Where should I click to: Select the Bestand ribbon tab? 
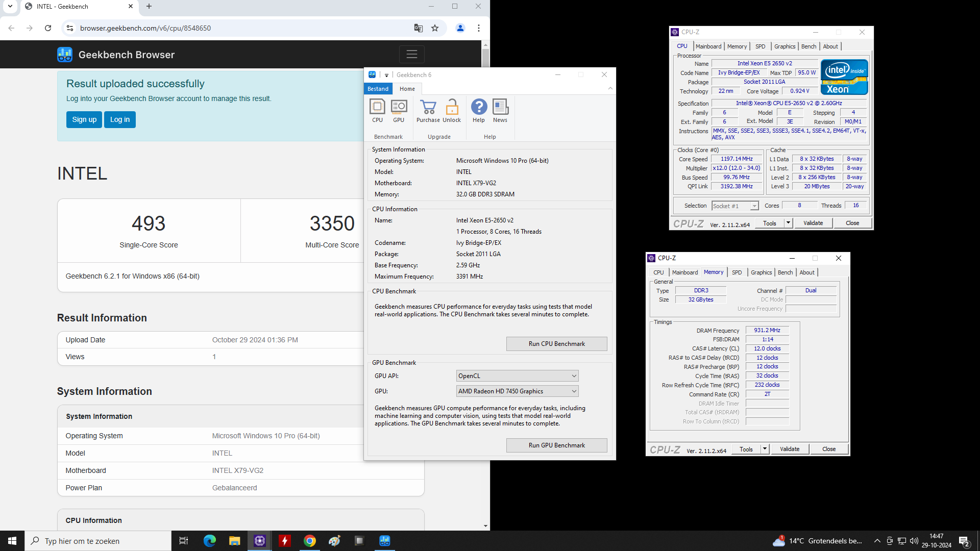click(x=378, y=89)
